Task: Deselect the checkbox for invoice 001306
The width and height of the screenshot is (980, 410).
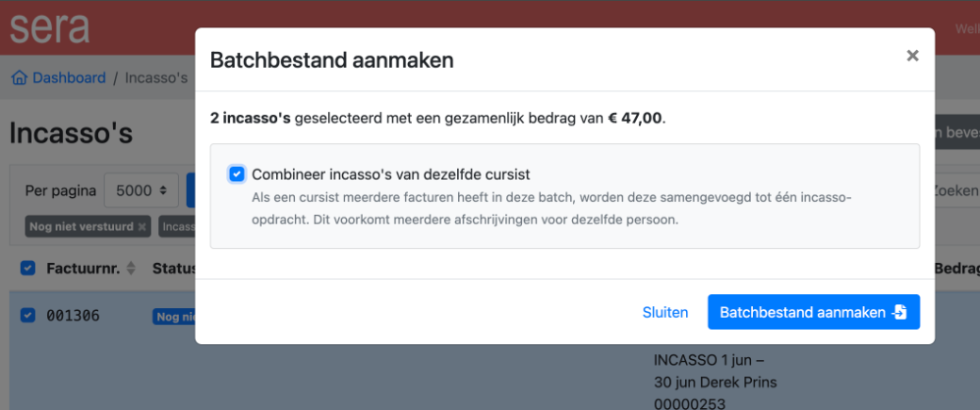Action: pos(27,315)
